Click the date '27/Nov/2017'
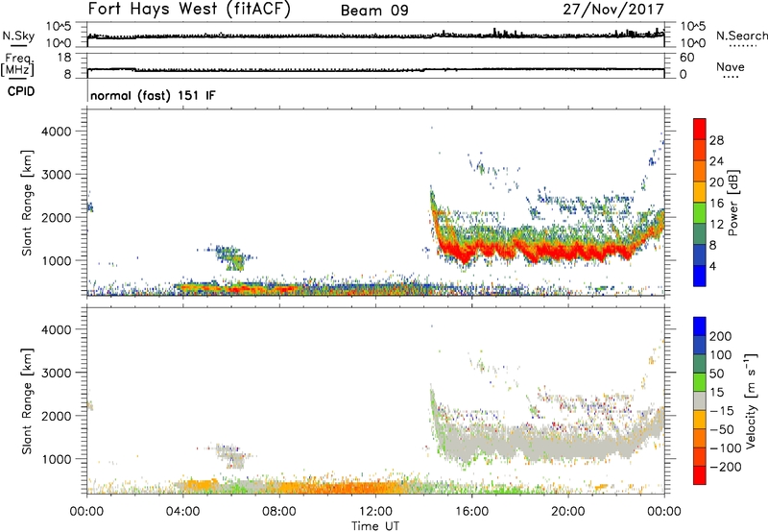768x532 pixels. pyautogui.click(x=613, y=9)
